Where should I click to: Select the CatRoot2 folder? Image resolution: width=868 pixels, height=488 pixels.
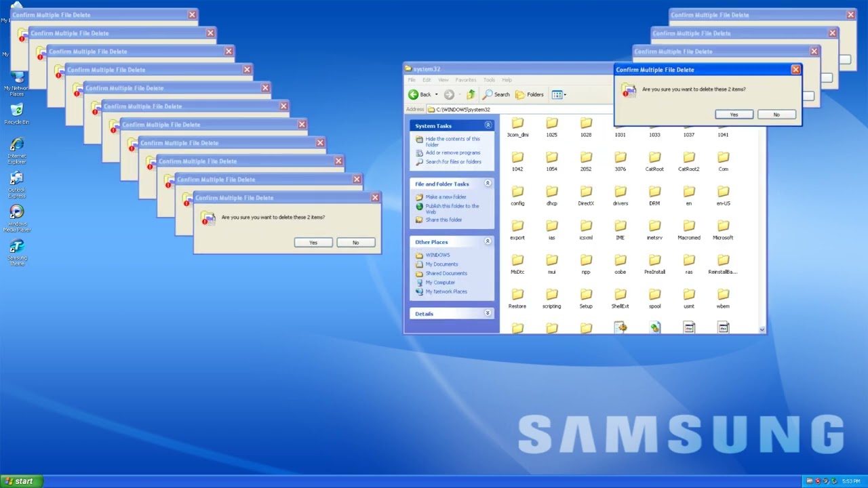point(689,161)
